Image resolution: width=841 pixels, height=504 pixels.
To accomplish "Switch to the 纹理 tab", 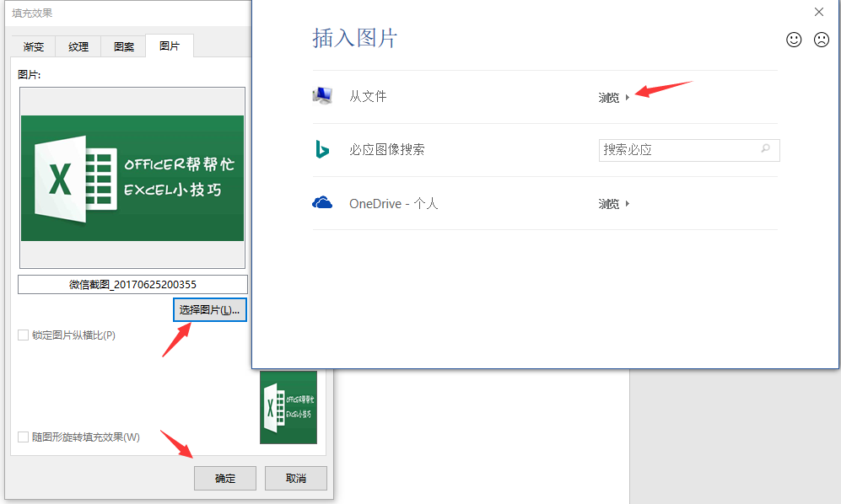I will point(78,46).
